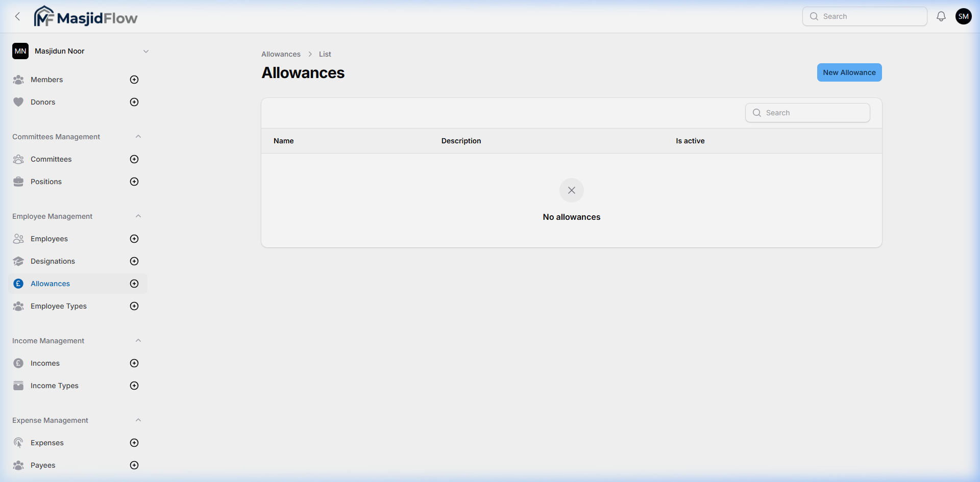Click the plus icon next to Payees

(134, 465)
